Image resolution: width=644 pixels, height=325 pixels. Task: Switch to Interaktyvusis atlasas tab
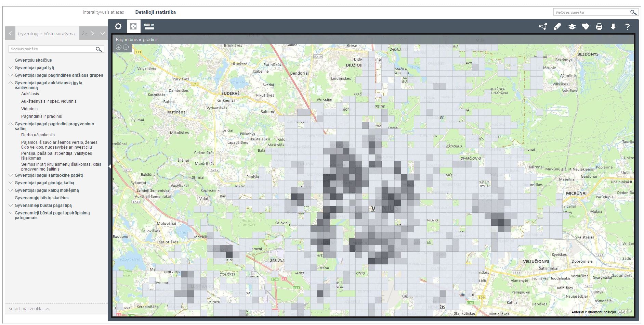coord(103,12)
